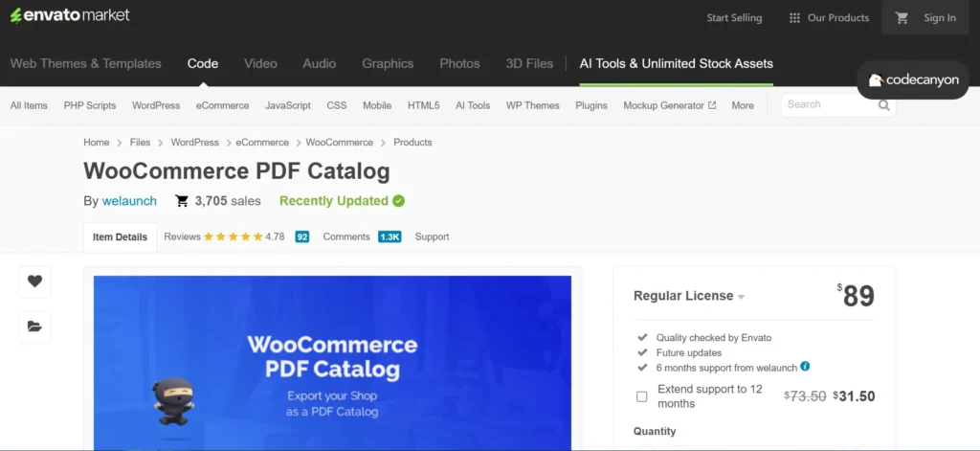
Task: Click the cart icon beside 3,705 sales
Action: click(x=182, y=201)
